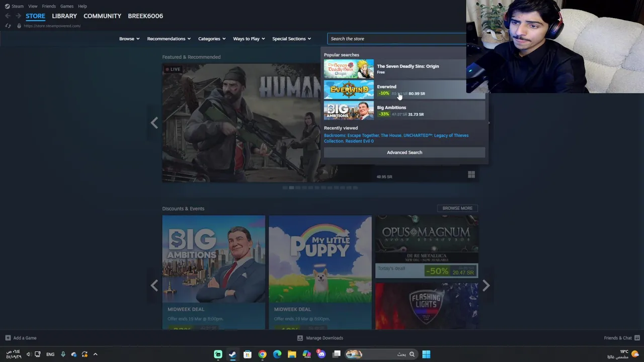
Task: Click Manage Downloads label
Action: [325, 338]
